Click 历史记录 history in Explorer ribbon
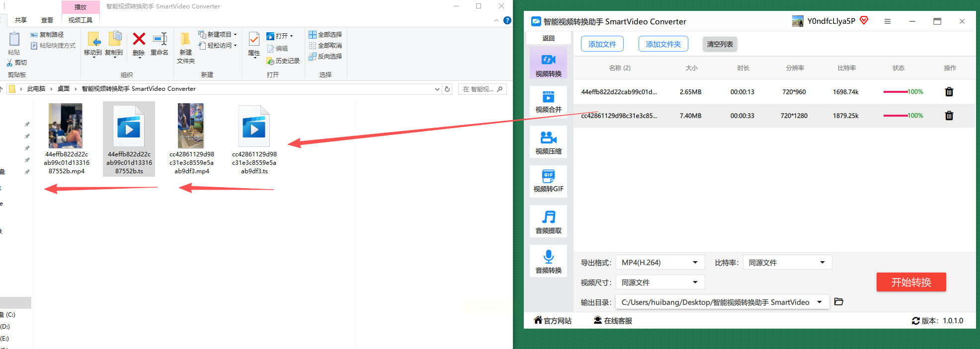Screen dimensions: 980x349 click(283, 61)
